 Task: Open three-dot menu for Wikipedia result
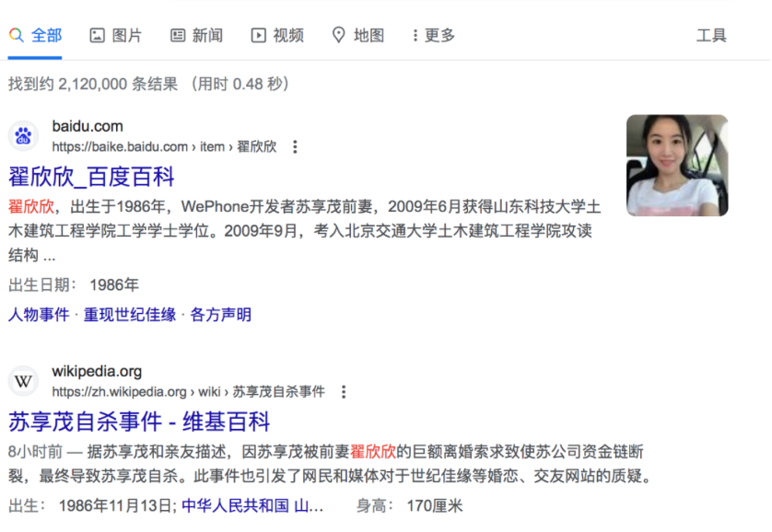[344, 392]
